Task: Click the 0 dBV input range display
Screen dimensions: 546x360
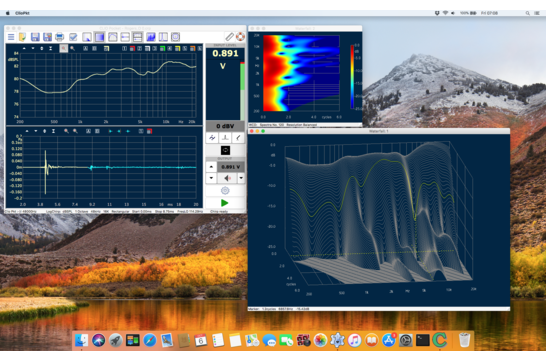Action: pyautogui.click(x=225, y=126)
